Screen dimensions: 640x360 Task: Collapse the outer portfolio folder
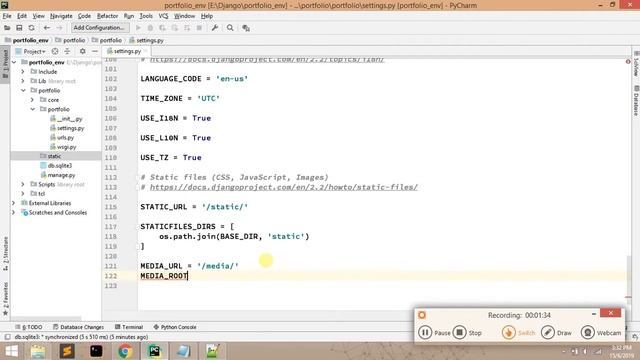coord(23,91)
